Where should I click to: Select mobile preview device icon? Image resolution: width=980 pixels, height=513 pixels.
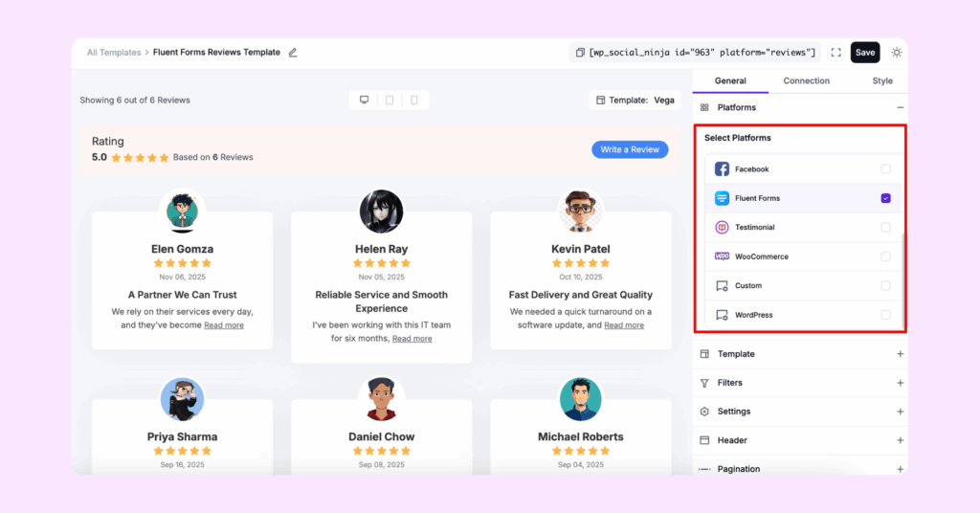(413, 100)
